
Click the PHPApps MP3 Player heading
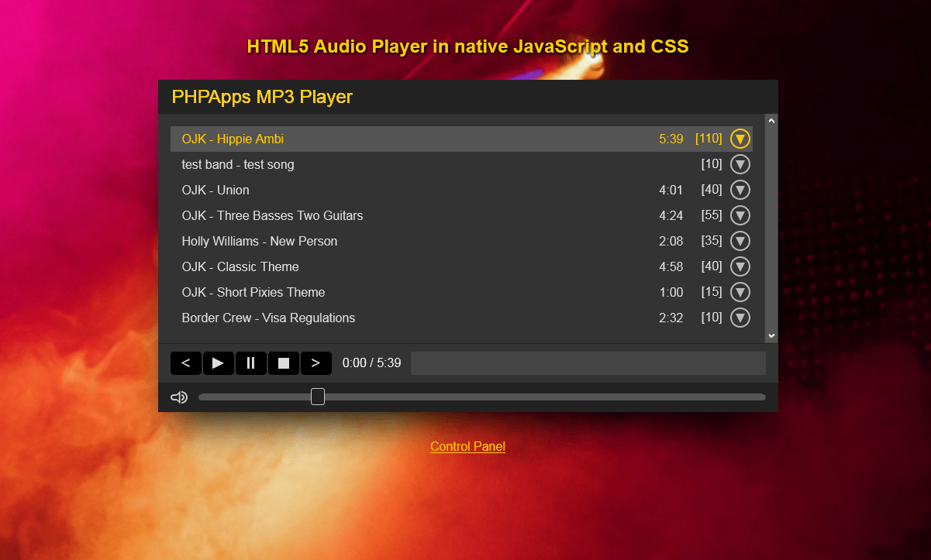pos(262,96)
